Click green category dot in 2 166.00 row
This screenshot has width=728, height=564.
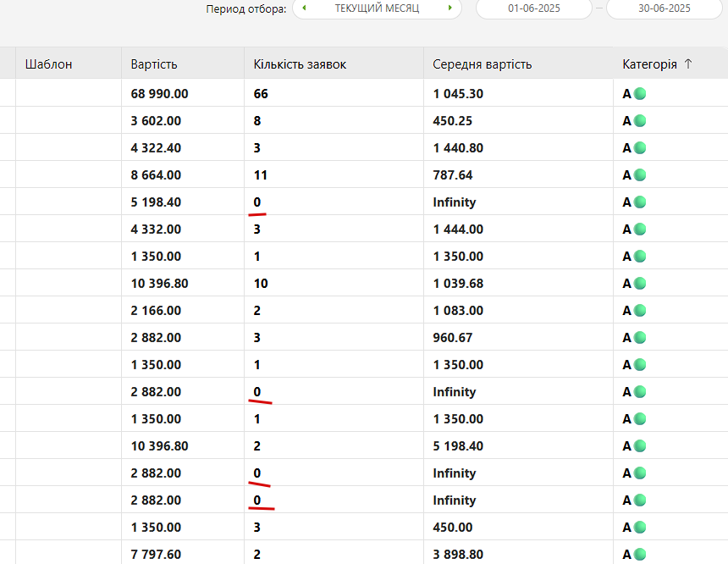pos(640,310)
